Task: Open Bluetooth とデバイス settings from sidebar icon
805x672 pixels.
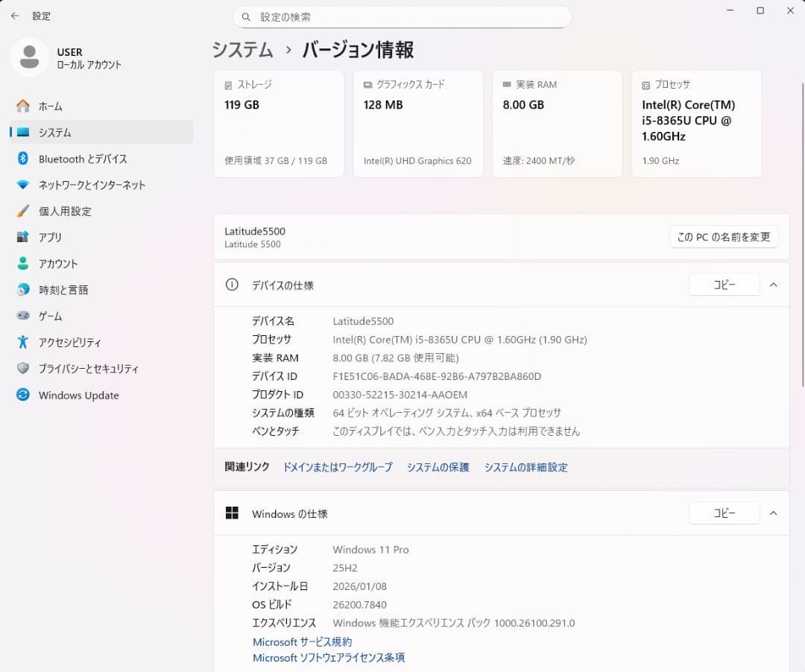Action: click(x=22, y=159)
